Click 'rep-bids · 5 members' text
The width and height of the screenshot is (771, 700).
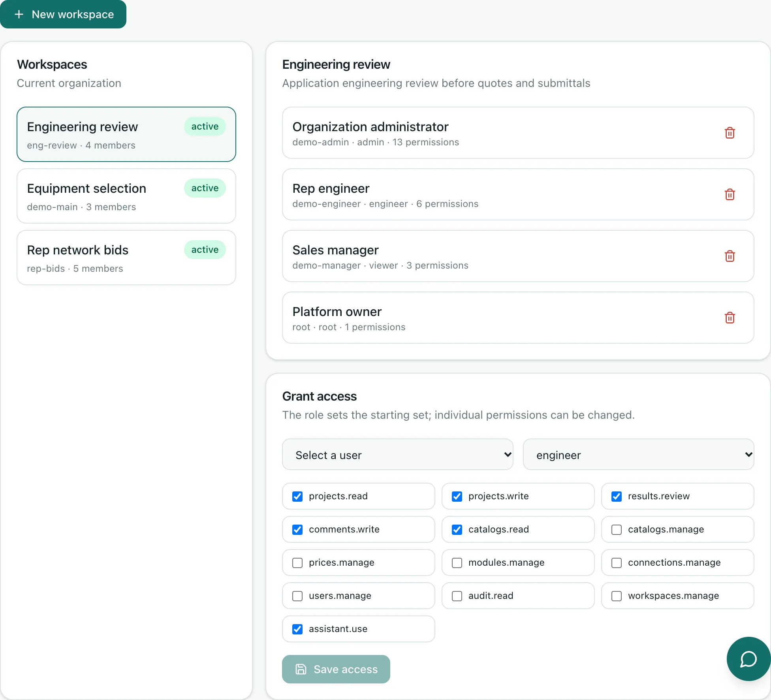coord(75,269)
